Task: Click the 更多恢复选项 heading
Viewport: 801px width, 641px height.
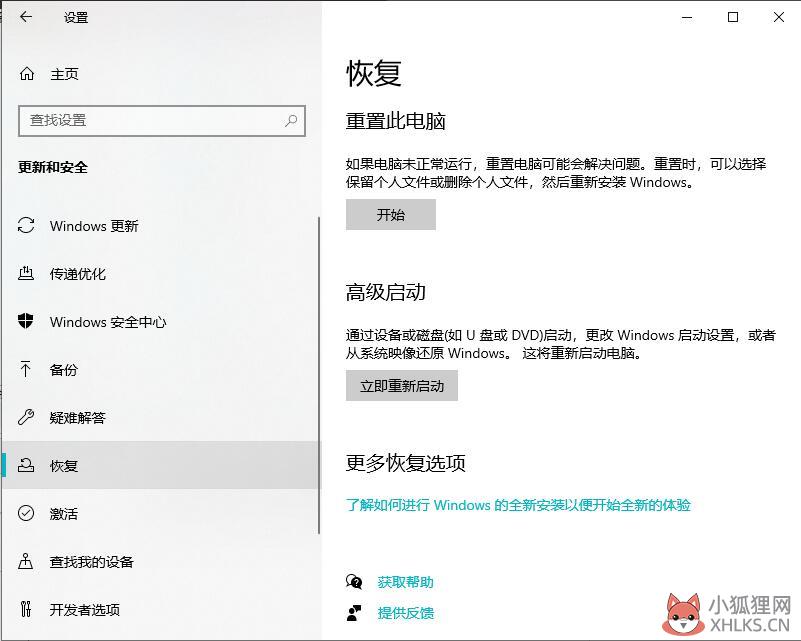Action: point(406,463)
